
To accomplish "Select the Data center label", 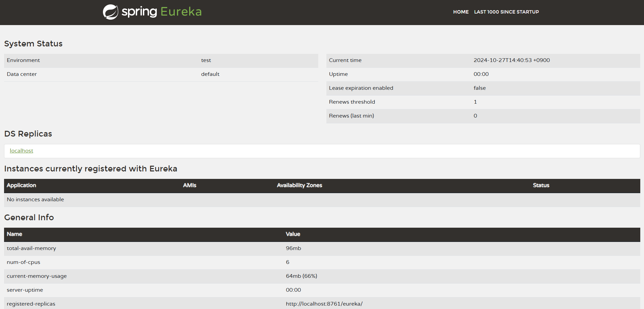I will point(22,74).
